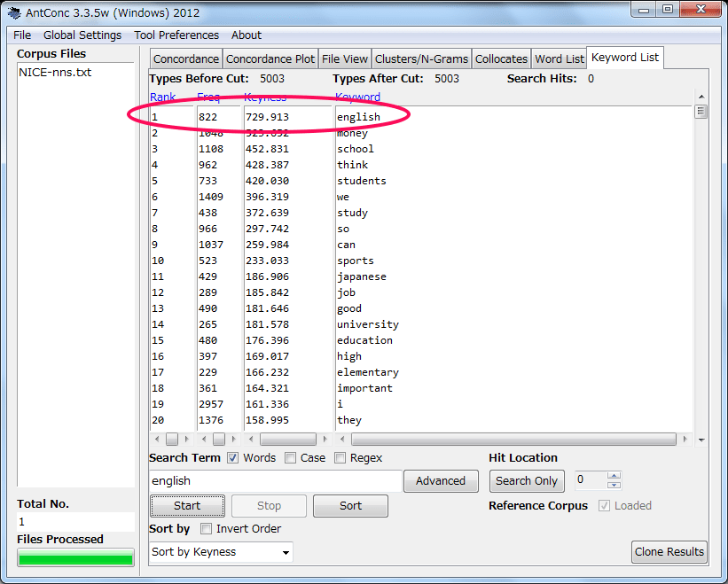The width and height of the screenshot is (728, 584).
Task: Click the Clone Results button
Action: point(669,551)
